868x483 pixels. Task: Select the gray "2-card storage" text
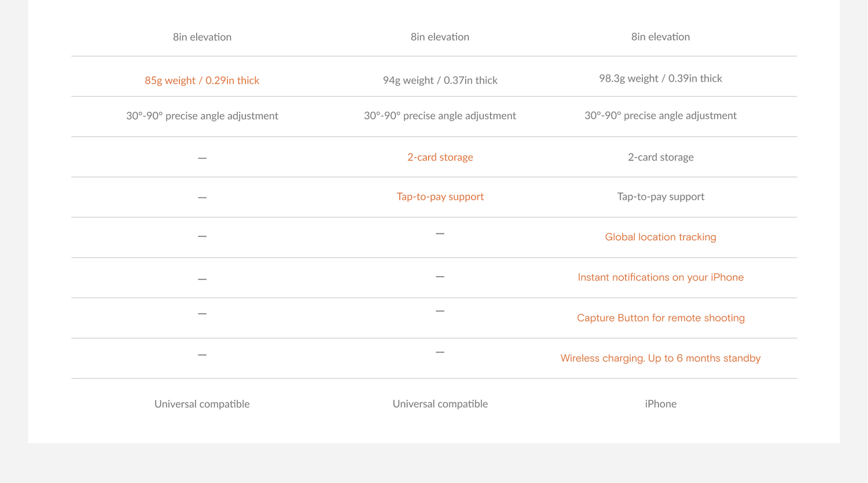[x=660, y=157]
